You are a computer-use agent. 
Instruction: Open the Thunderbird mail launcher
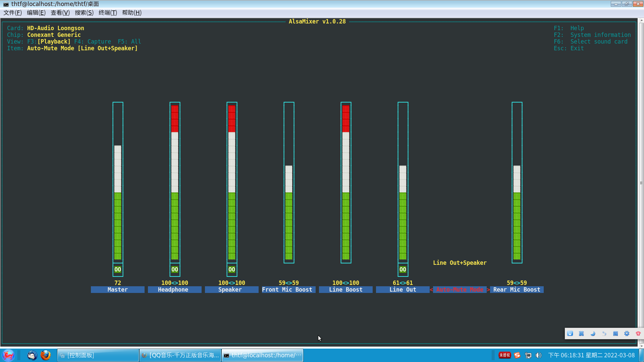[32, 355]
